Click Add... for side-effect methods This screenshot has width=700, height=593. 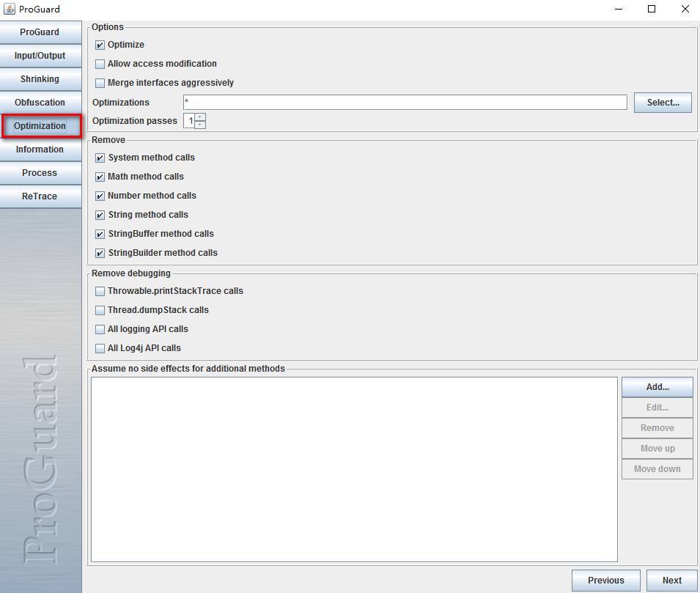coord(657,387)
